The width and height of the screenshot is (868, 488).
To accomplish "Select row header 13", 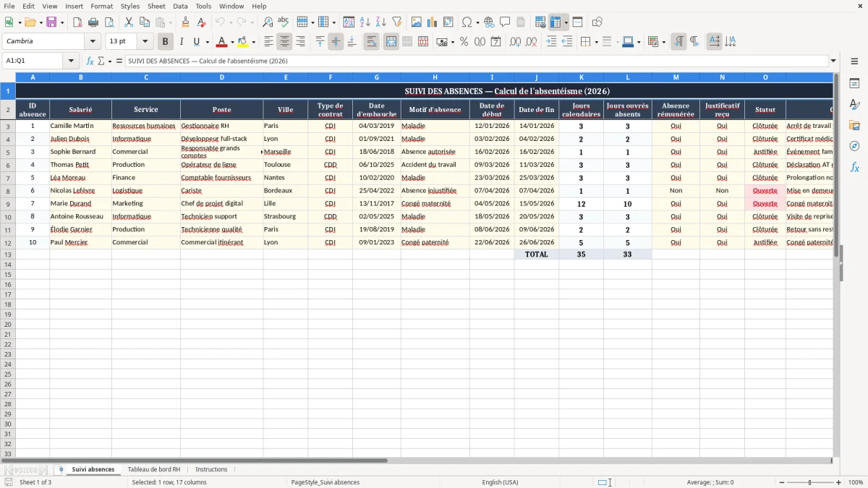I will click(x=7, y=254).
